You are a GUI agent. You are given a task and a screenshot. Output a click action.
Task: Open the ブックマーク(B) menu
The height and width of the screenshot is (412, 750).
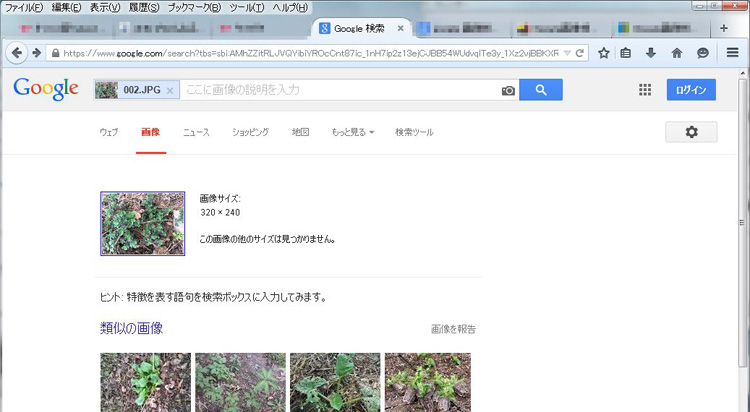coord(194,8)
